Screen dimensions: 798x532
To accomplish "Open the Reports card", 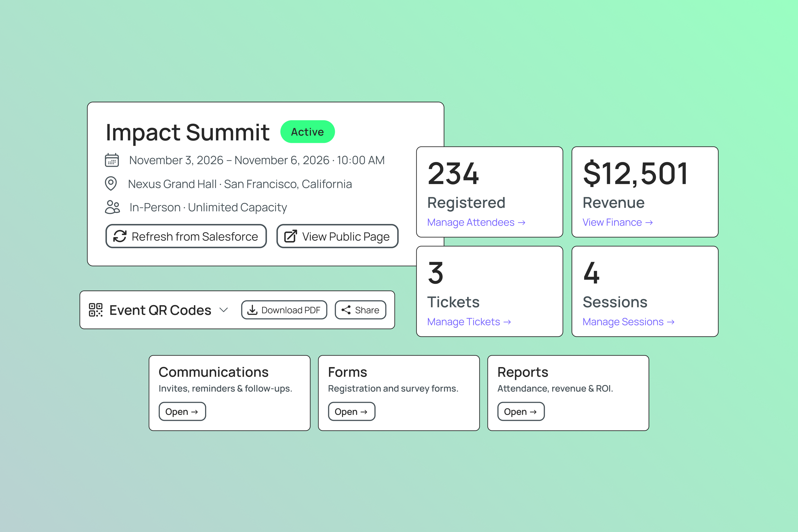I will (521, 412).
